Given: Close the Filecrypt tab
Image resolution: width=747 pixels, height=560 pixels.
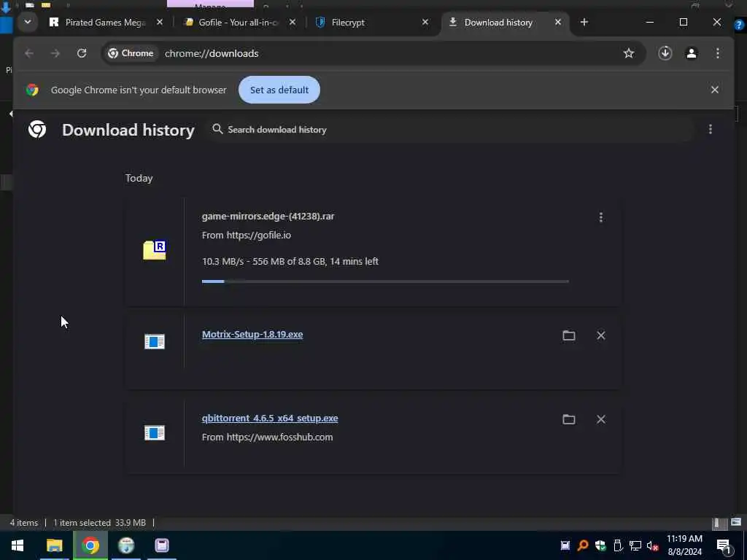Looking at the screenshot, I should [x=425, y=23].
